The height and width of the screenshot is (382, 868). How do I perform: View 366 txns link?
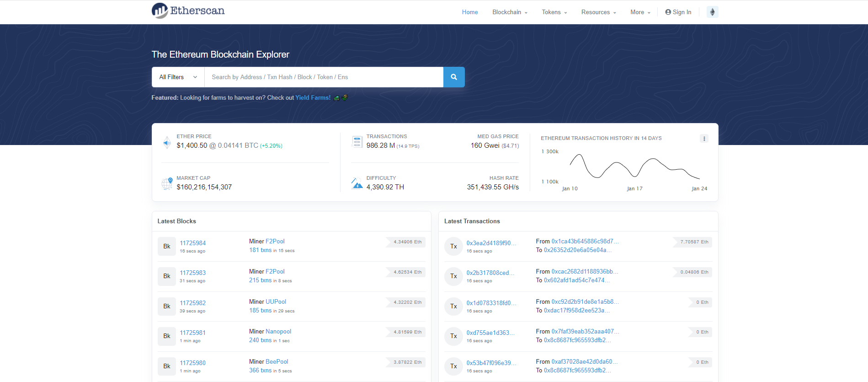(x=261, y=370)
